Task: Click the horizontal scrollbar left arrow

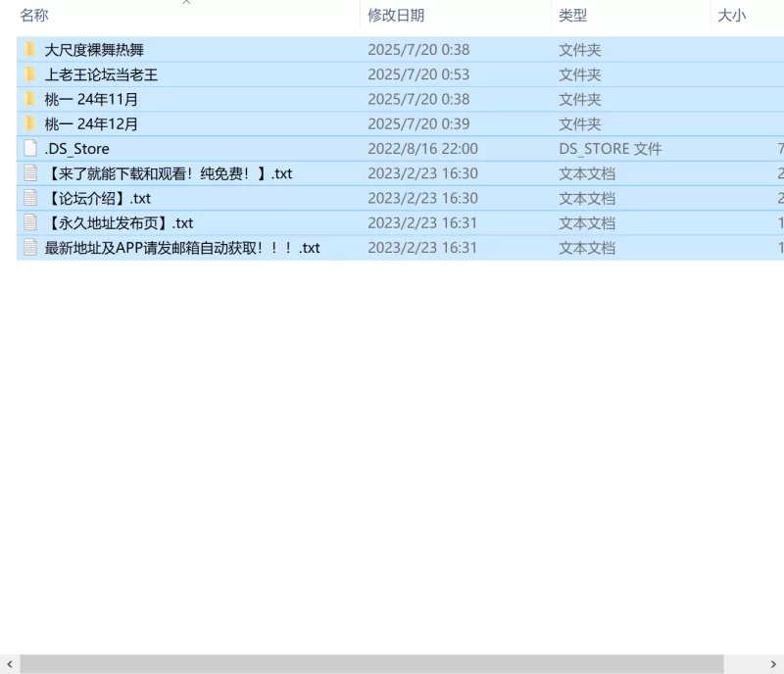Action: tap(10, 664)
